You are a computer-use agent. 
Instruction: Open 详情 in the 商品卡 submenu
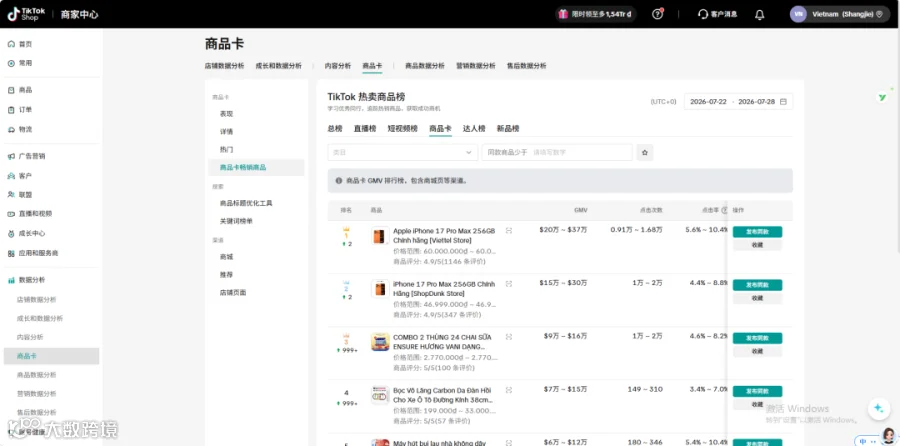pos(226,132)
